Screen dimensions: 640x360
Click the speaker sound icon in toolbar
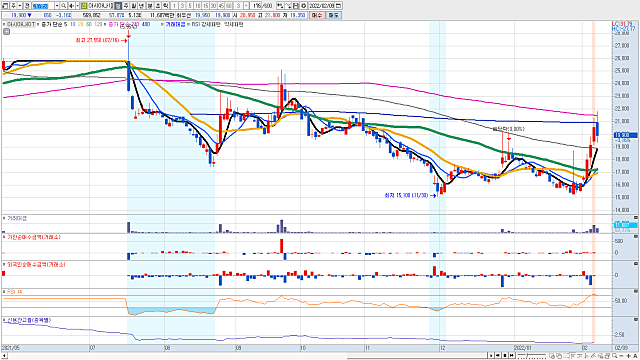click(71, 6)
